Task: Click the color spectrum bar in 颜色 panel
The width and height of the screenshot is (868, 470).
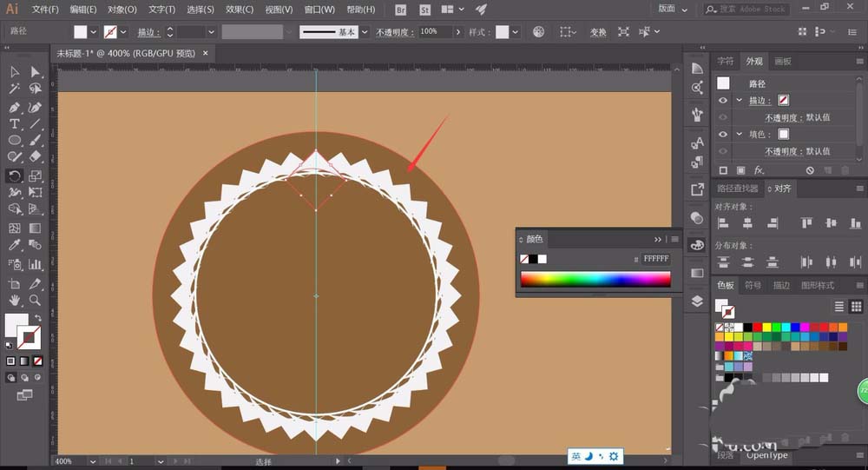Action: (x=595, y=279)
